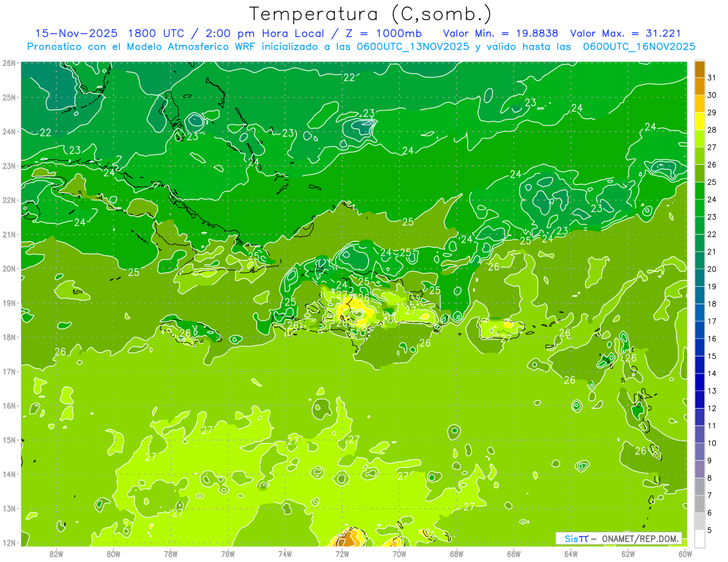Click the '22N' latitude axis label
Image resolution: width=728 pixels, height=562 pixels.
pos(9,200)
